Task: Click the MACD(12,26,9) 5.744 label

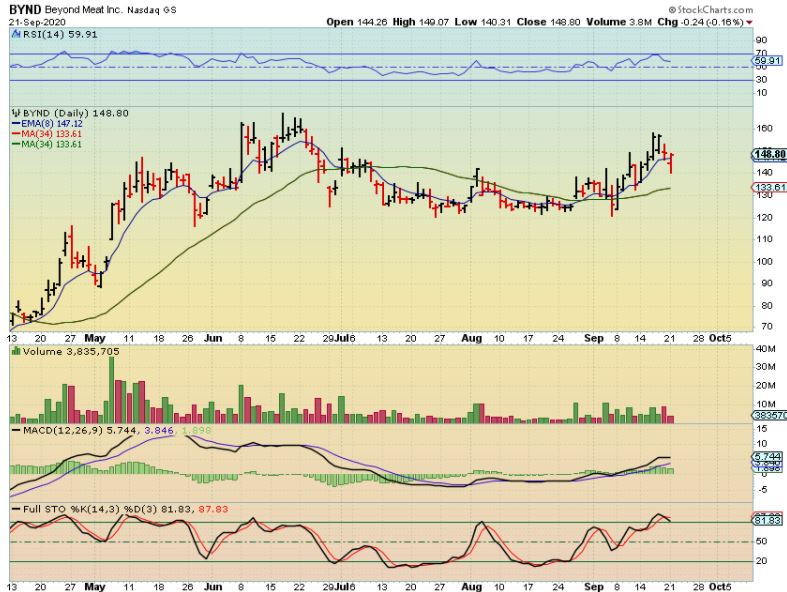Action: click(x=73, y=430)
